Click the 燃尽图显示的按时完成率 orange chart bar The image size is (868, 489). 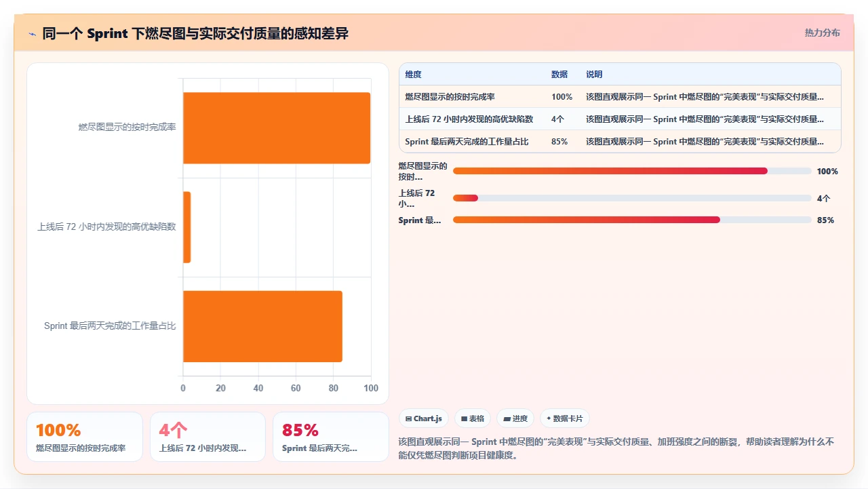pos(277,128)
